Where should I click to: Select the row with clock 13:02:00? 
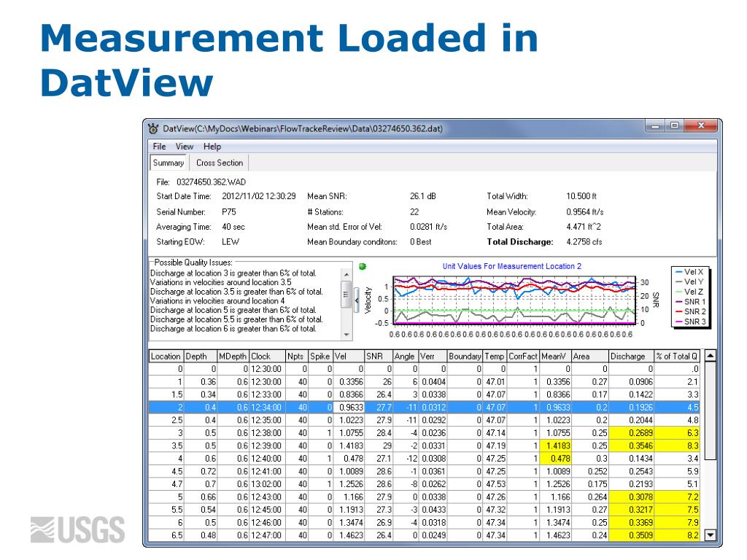point(424,484)
